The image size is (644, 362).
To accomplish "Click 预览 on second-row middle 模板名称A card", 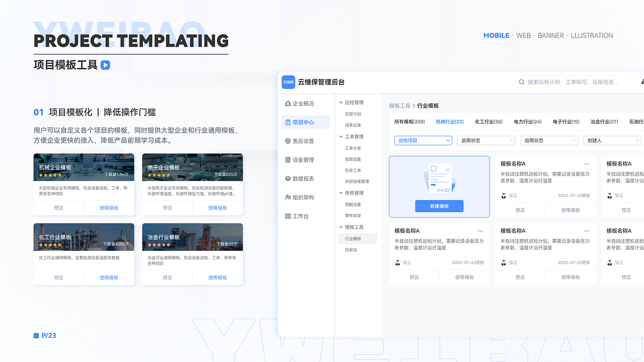I will (520, 277).
